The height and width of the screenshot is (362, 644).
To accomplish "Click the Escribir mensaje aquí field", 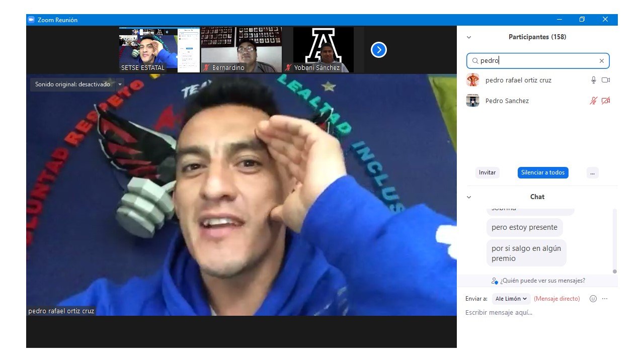I will pyautogui.click(x=537, y=313).
